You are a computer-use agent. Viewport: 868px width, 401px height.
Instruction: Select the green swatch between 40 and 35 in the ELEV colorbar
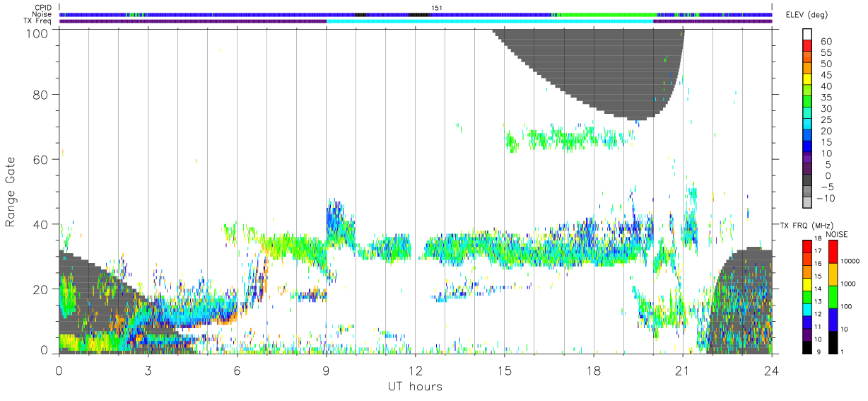[x=807, y=92]
